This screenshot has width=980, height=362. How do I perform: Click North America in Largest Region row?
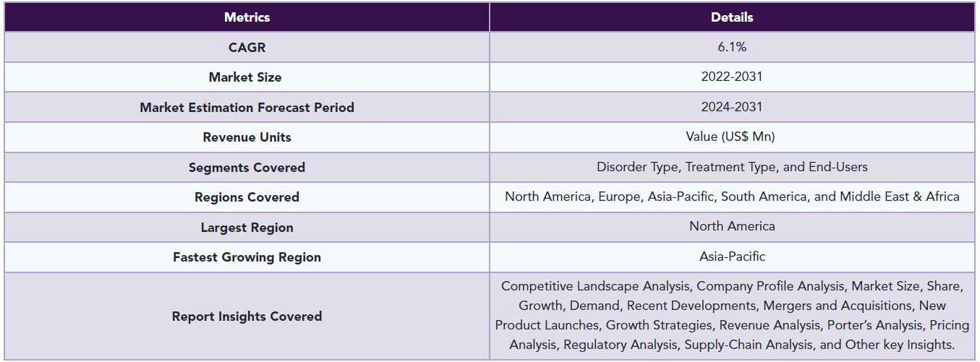click(x=732, y=226)
